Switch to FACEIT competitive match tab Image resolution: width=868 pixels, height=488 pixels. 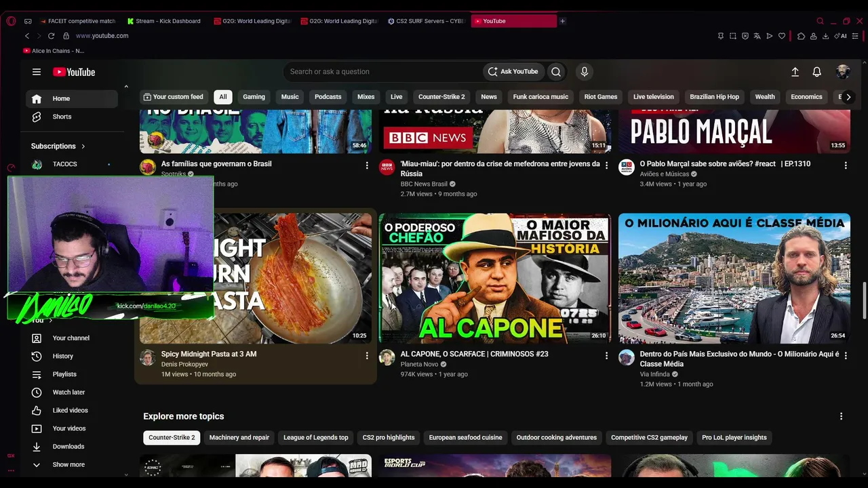pos(78,21)
